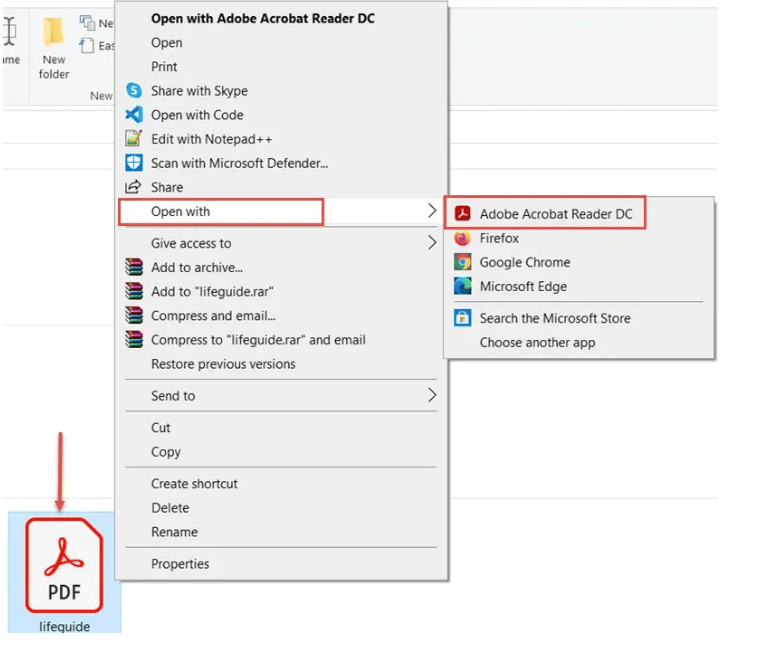Screen dimensions: 764x668
Task: Select Print from the context menu
Action: point(281,66)
